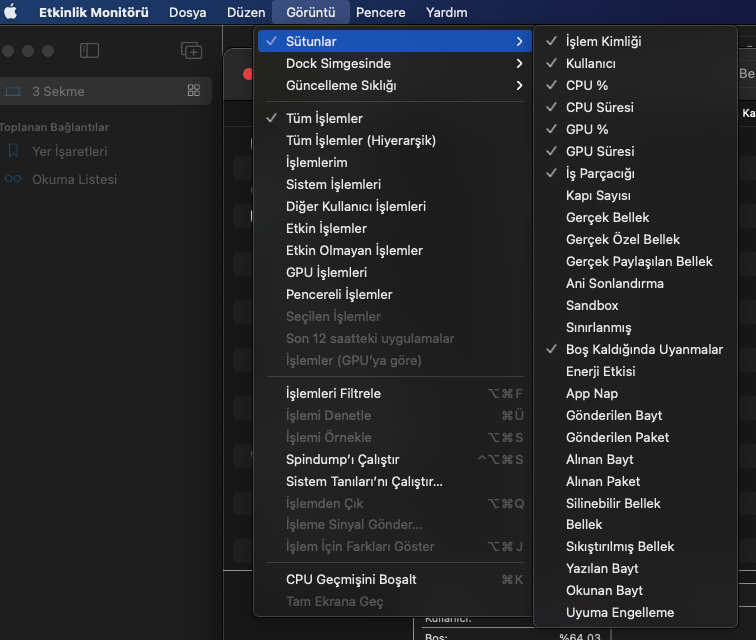Expand the Sütunlar submenu
Screen dimensions: 756x640
[395, 41]
